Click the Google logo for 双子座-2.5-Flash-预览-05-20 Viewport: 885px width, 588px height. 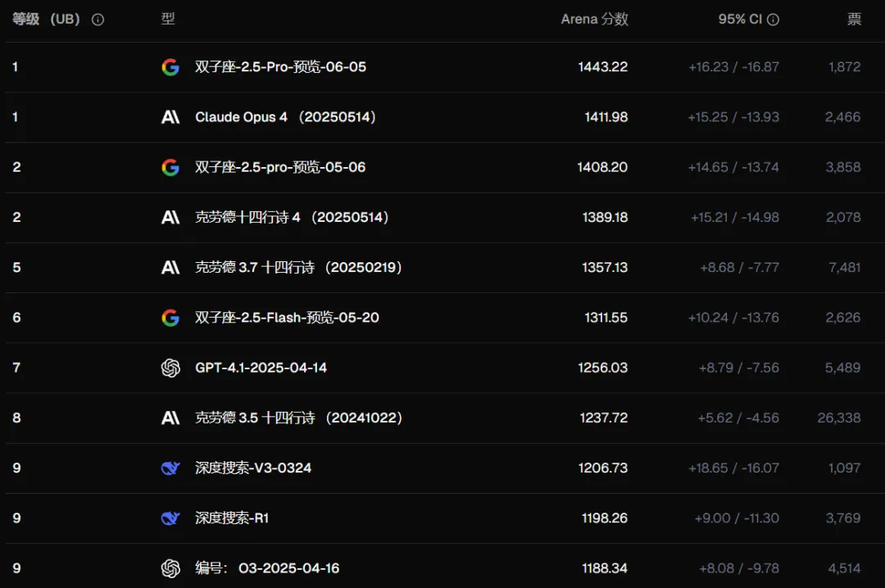(x=170, y=318)
